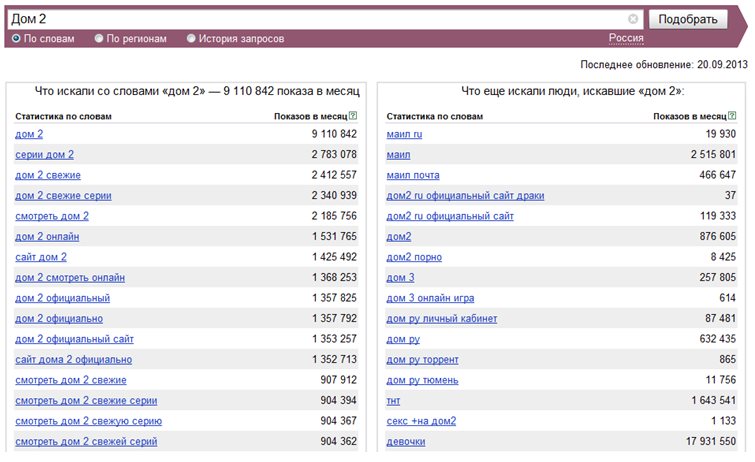Open the "дом 2 официально" link
The width and height of the screenshot is (755, 462).
click(59, 318)
